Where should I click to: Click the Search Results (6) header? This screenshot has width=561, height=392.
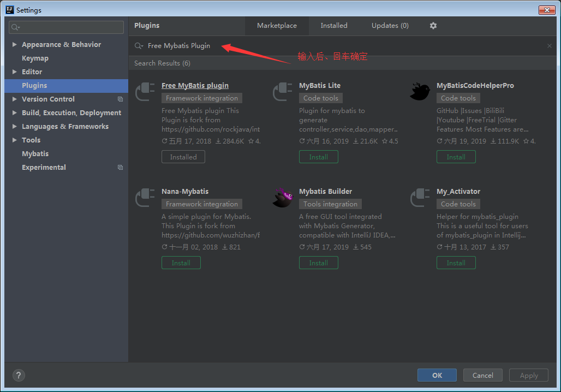(x=163, y=63)
